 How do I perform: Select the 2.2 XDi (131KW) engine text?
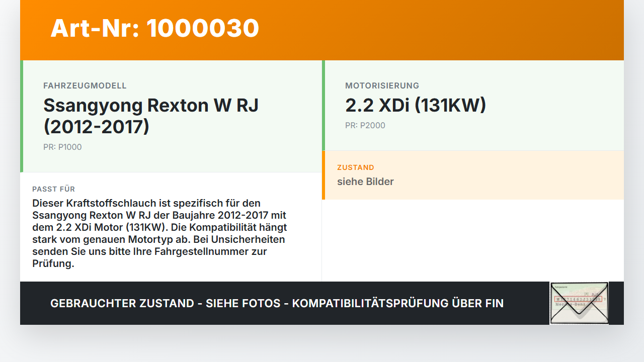pos(416,106)
